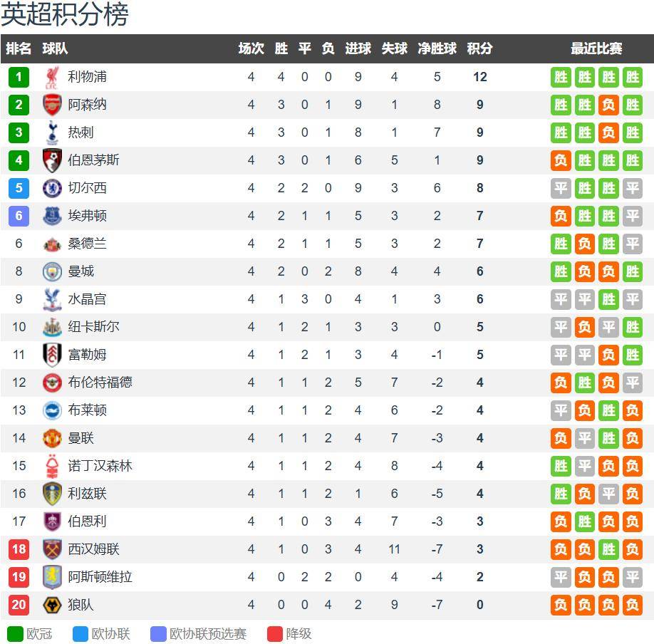Click Arsenal's orange 负 result badge
The height and width of the screenshot is (644, 654).
(608, 105)
